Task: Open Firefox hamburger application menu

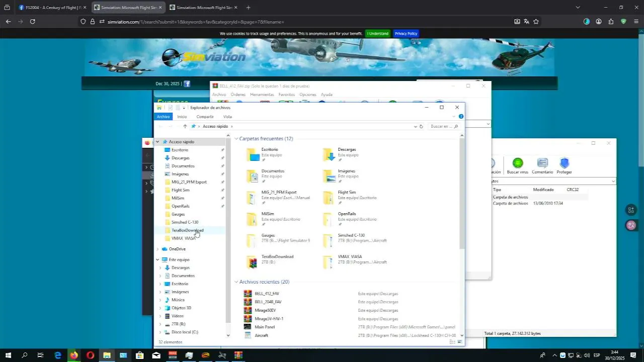Action: [x=636, y=22]
